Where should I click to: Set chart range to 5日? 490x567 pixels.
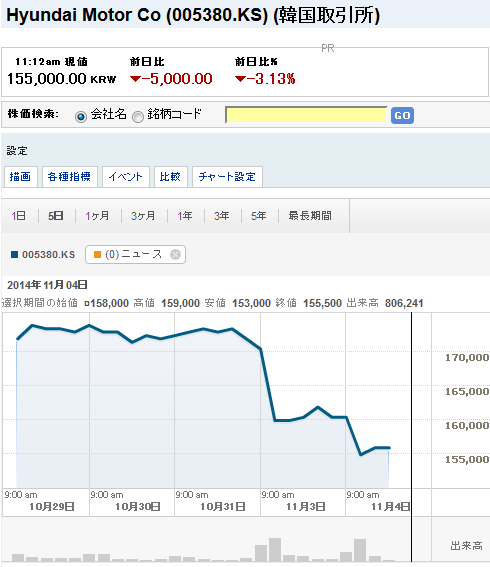tap(56, 216)
